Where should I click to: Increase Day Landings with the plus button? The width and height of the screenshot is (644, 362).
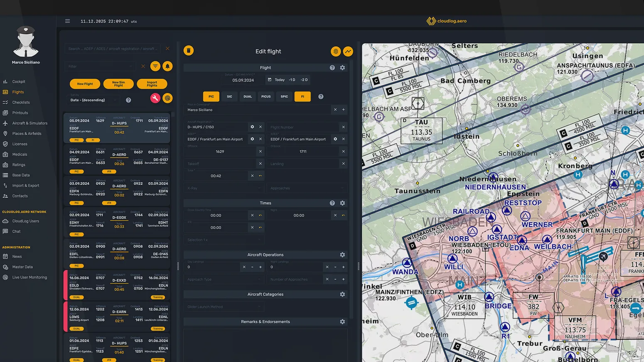pyautogui.click(x=261, y=267)
